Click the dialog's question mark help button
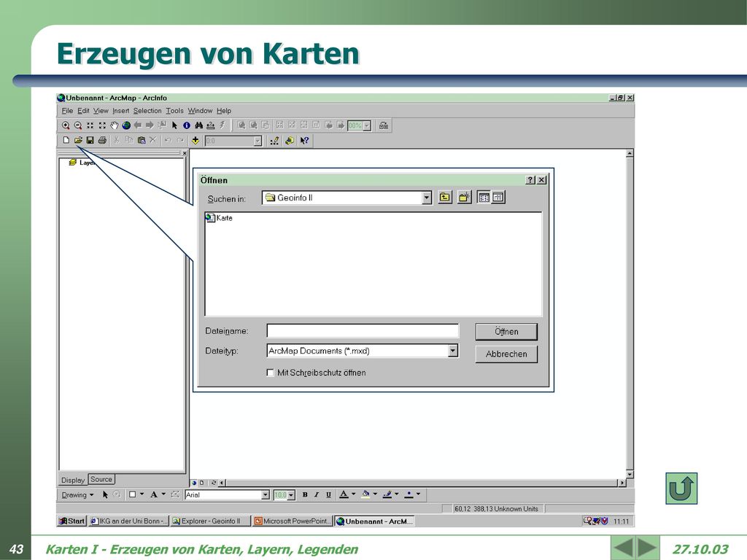747x560 pixels. click(x=531, y=180)
